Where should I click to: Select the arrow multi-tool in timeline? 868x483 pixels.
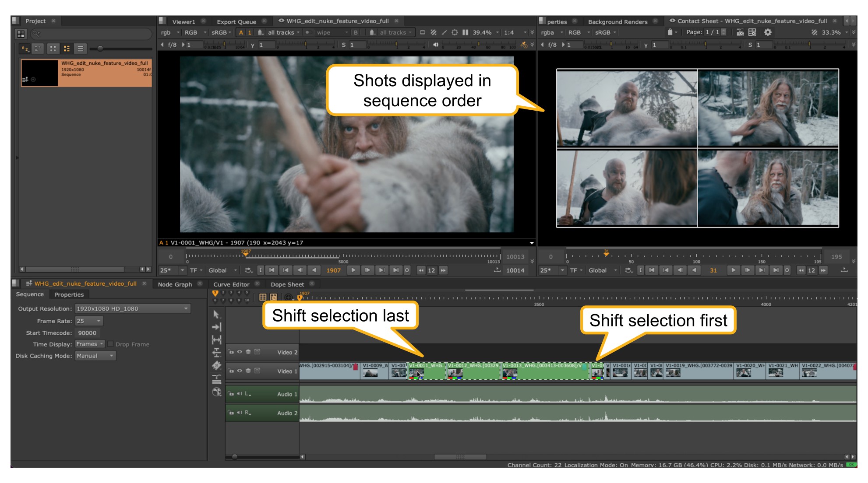pyautogui.click(x=216, y=315)
